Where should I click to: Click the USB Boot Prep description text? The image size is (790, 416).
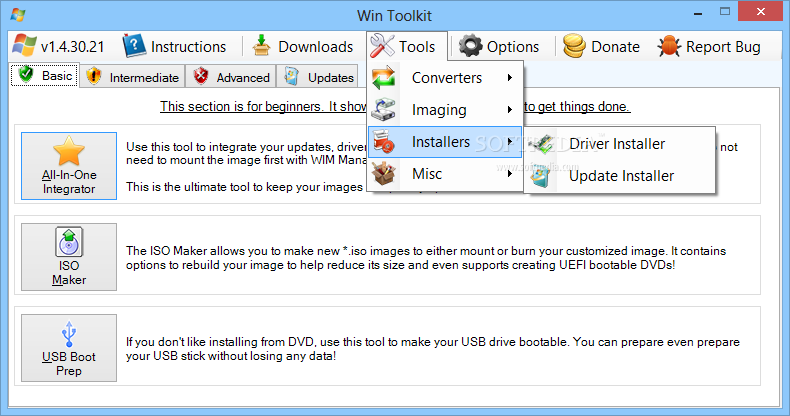point(433,349)
